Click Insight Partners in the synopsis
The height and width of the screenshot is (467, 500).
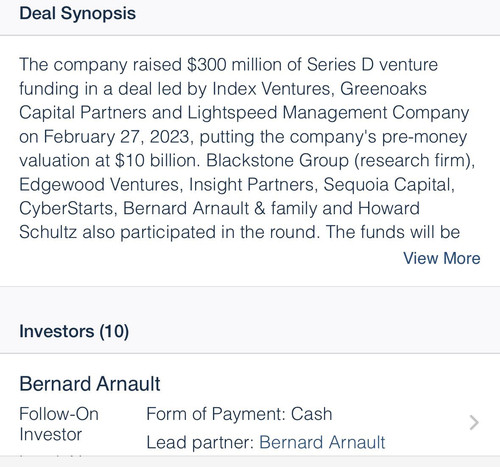click(x=251, y=184)
